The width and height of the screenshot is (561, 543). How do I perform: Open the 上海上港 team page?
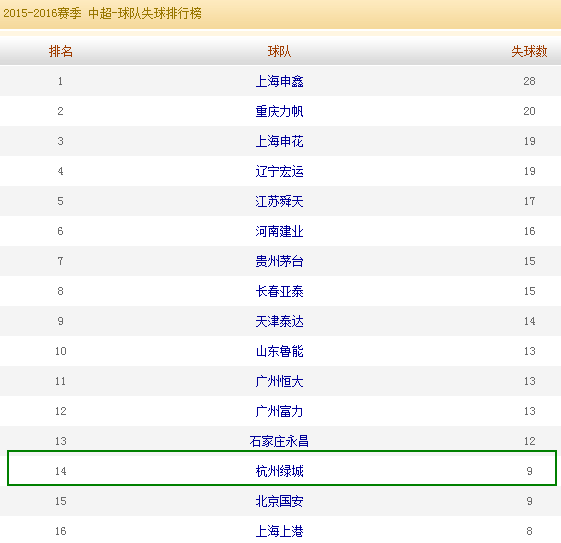click(x=279, y=532)
